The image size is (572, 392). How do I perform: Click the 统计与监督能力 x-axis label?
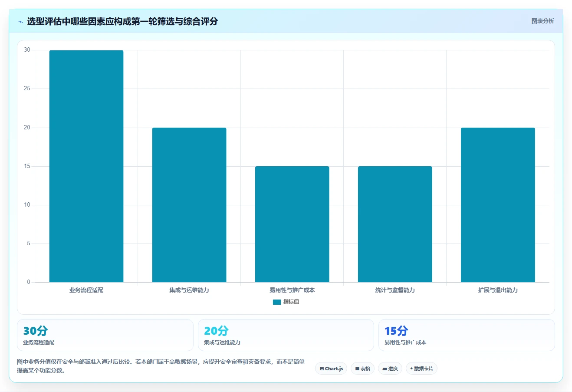395,290
